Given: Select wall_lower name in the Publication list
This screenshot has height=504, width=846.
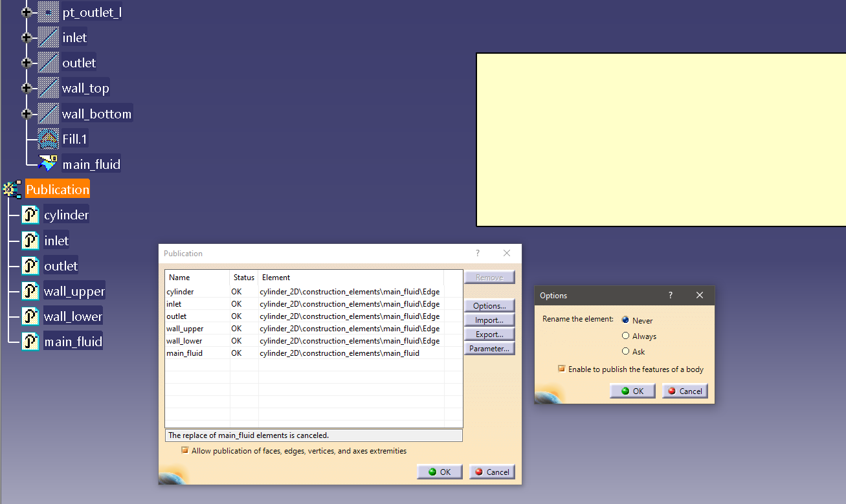Looking at the screenshot, I should pos(184,341).
